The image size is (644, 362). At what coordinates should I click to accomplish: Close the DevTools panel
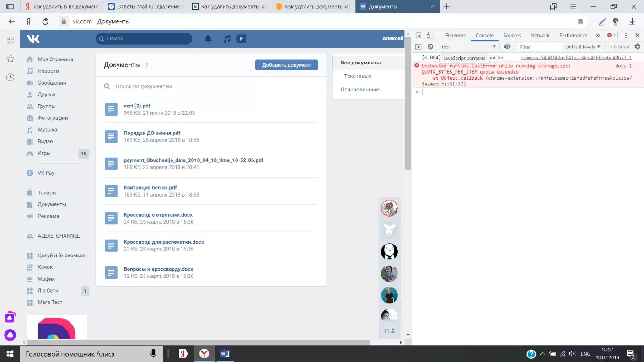(x=637, y=35)
